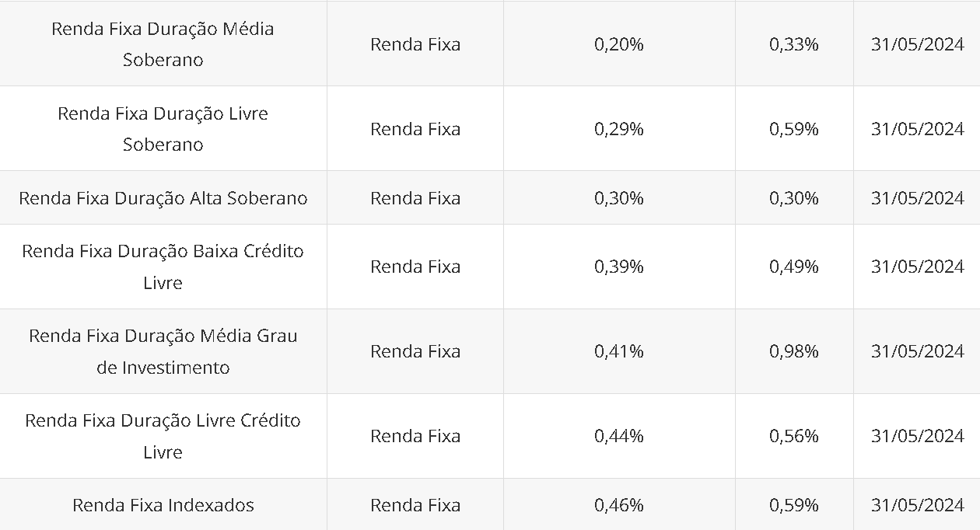Click the 0,29% value
980x530 pixels.
(619, 129)
